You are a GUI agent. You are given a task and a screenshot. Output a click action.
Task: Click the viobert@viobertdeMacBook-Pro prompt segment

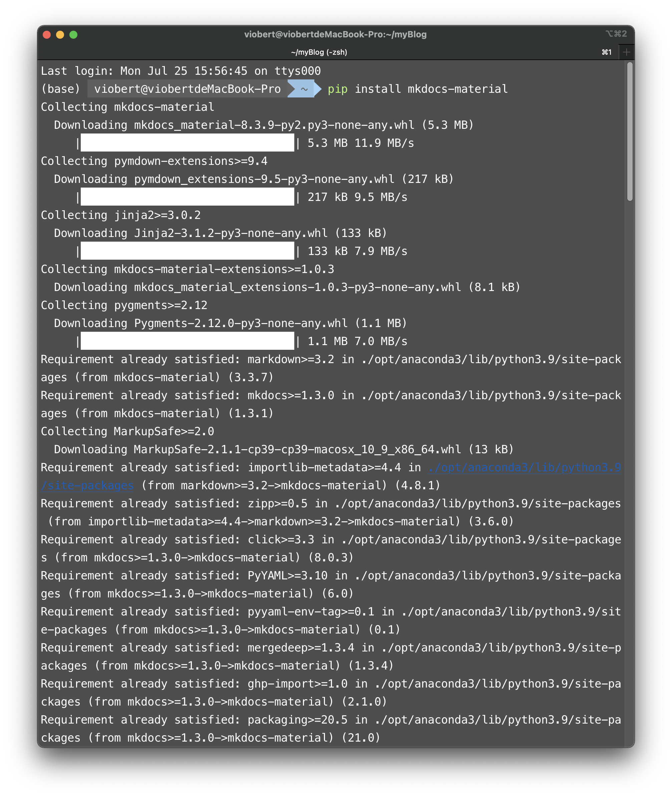click(x=188, y=89)
